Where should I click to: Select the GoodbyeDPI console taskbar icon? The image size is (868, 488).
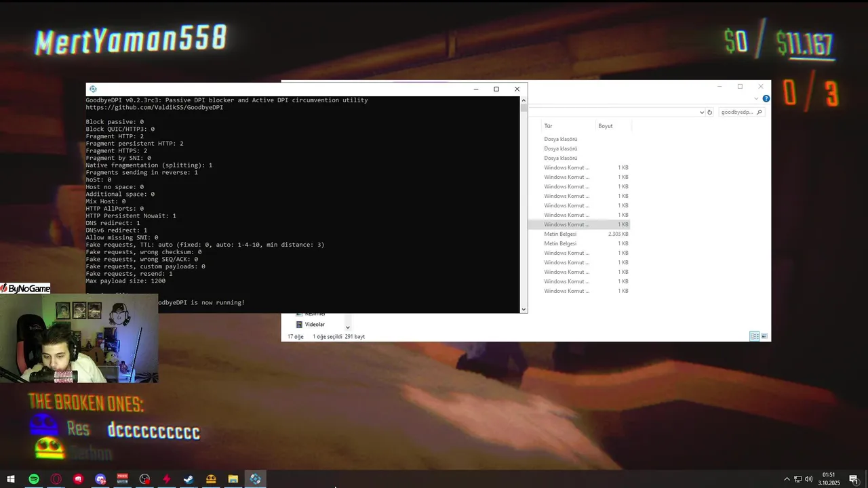tap(255, 479)
